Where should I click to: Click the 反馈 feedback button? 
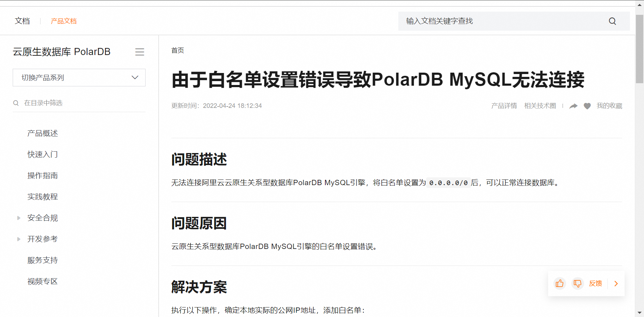pos(595,284)
